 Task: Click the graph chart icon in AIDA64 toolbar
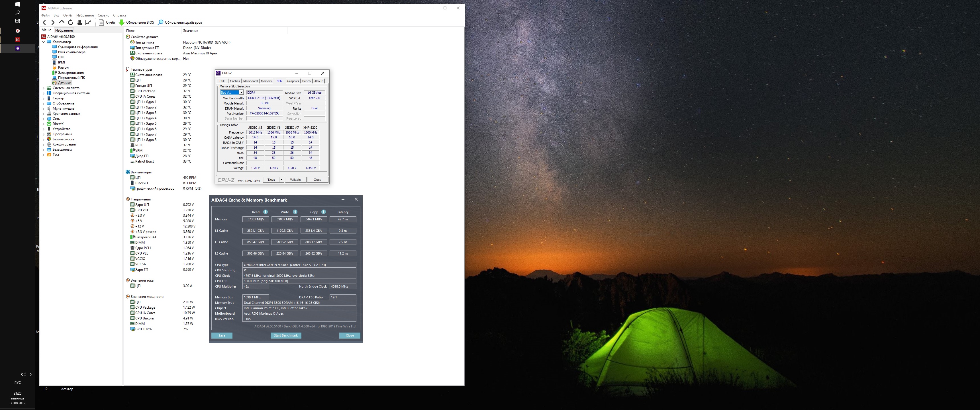(x=88, y=22)
